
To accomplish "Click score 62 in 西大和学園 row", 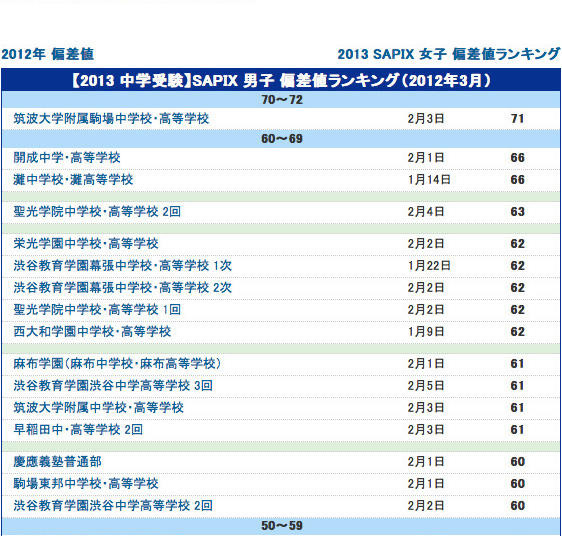I will click(x=518, y=332).
